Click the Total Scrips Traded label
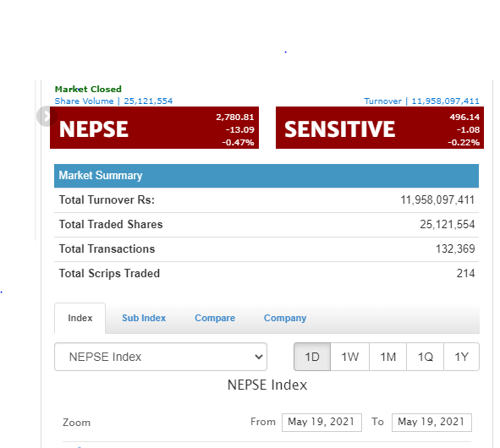Screen dimensions: 500x448 point(109,274)
